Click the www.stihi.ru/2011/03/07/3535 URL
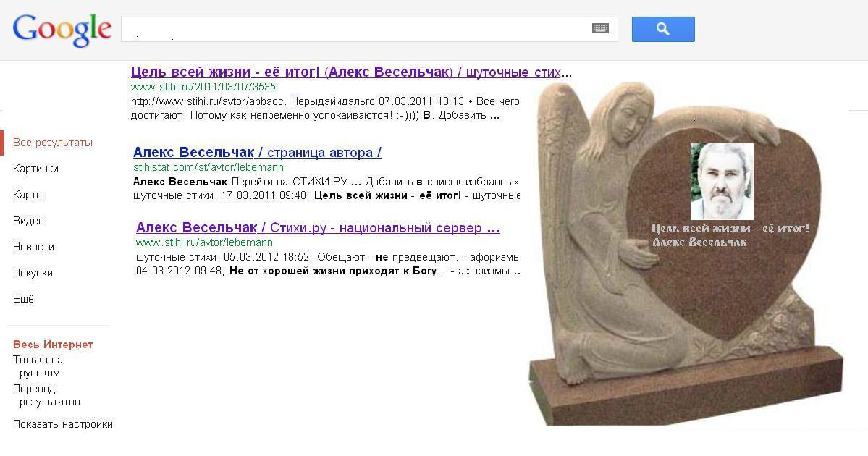Viewport: 868px width, 456px height. click(x=203, y=87)
